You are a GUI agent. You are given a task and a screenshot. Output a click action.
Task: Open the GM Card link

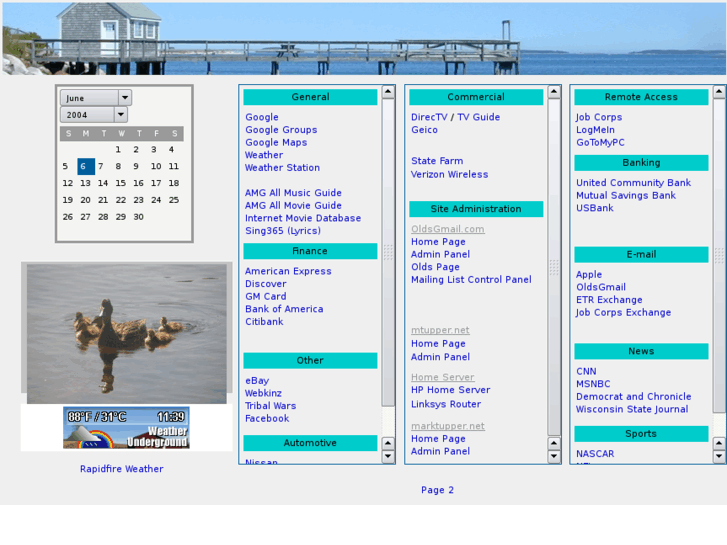266,296
